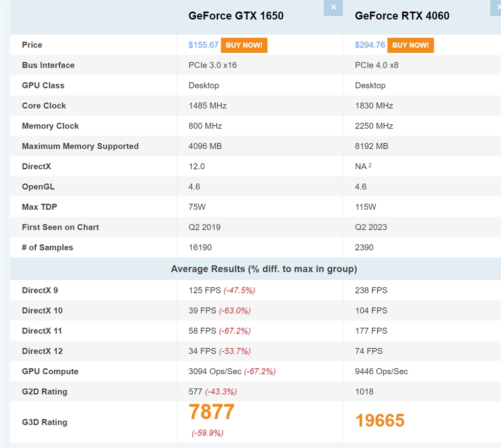Image resolution: width=501 pixels, height=448 pixels.
Task: Select the 16190 samples count
Action: (x=200, y=247)
